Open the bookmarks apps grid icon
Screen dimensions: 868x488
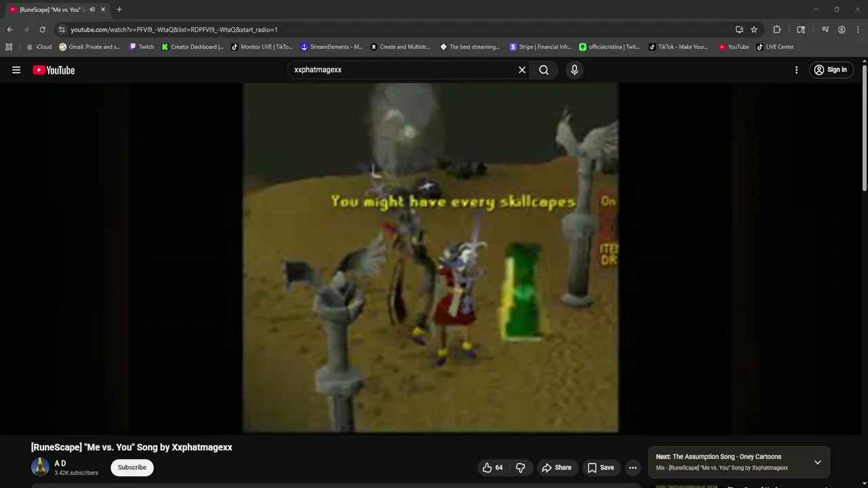pyautogui.click(x=9, y=47)
